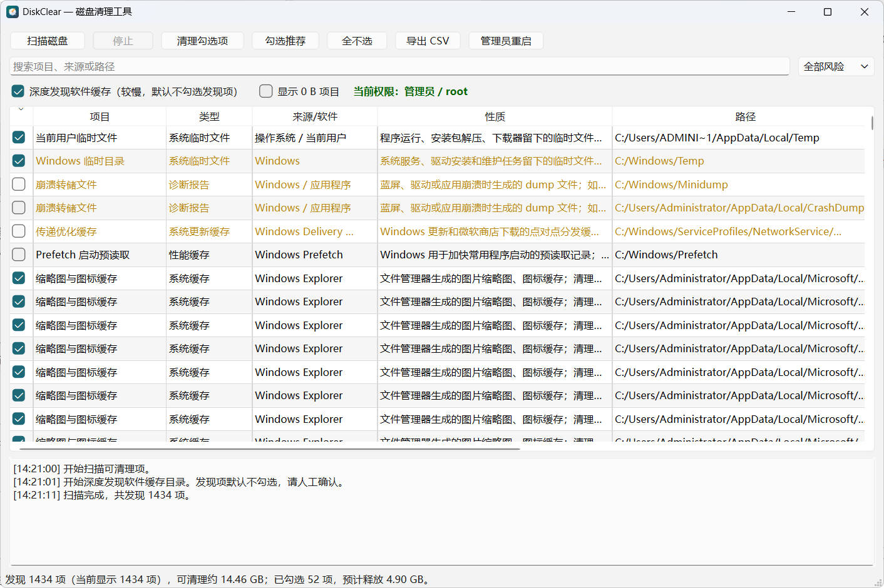Sort by the 类型 column header

pyautogui.click(x=209, y=116)
